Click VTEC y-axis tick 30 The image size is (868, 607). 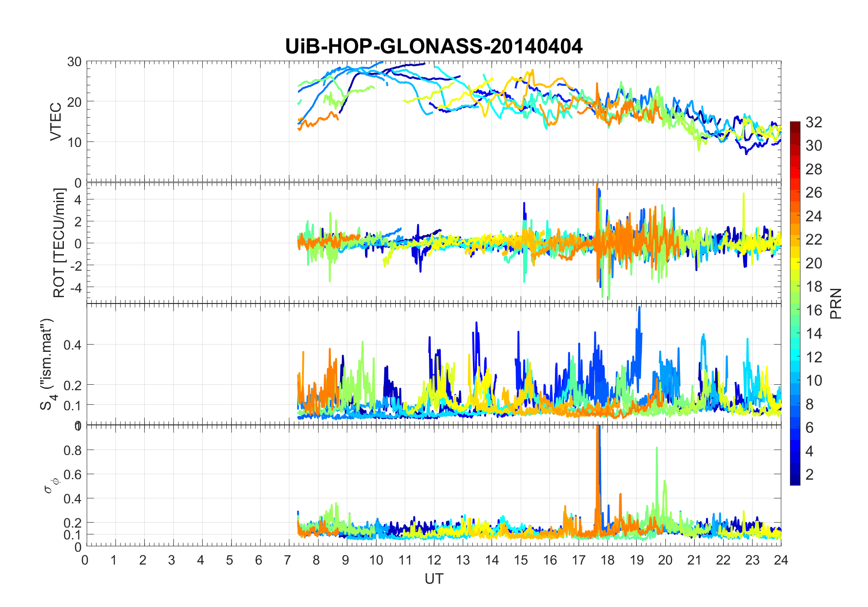[74, 62]
